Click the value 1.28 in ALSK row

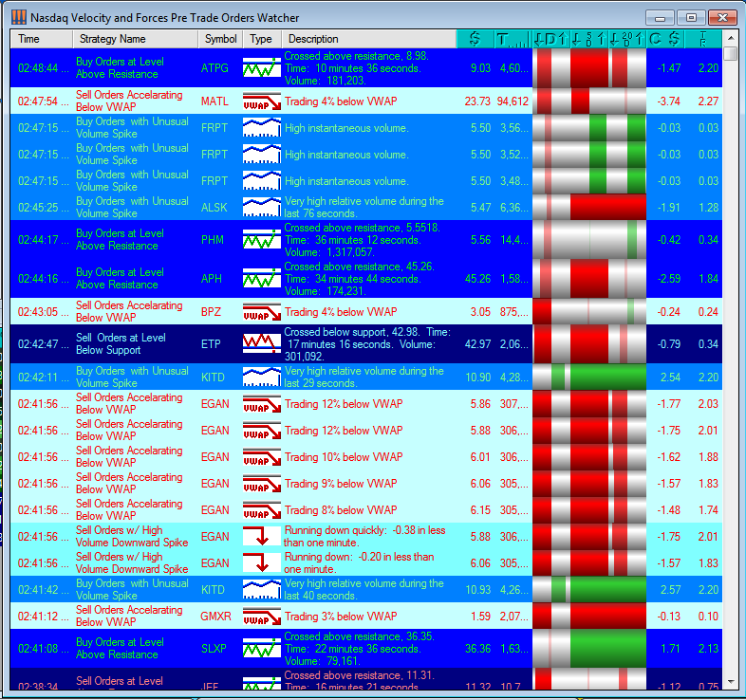point(708,208)
